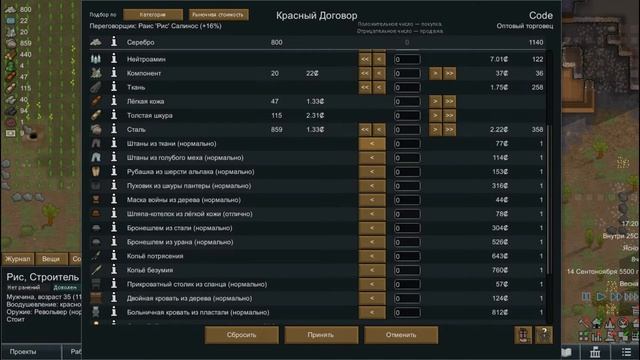This screenshot has width=640, height=360.
Task: Open info for Лёгкая кожа item
Action: (114, 101)
